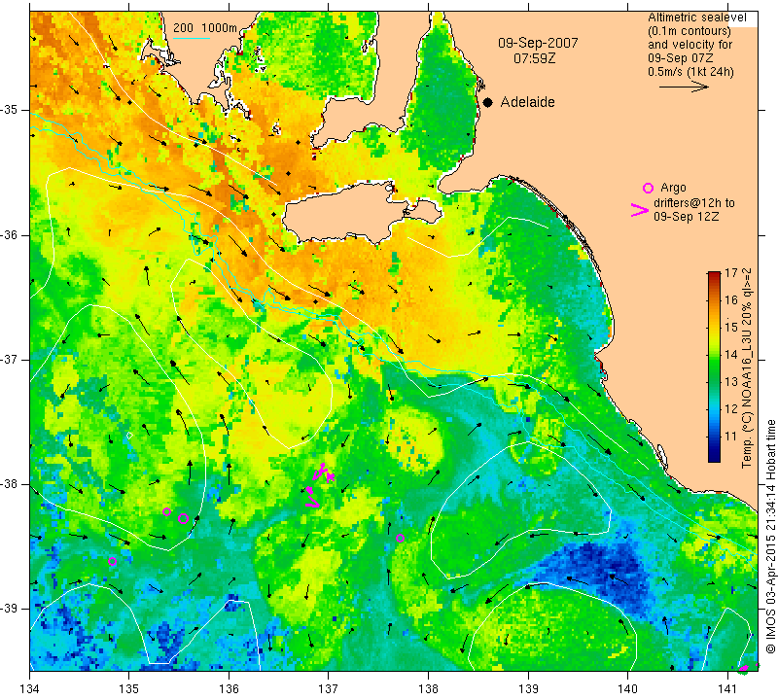The image size is (778, 700).
Task: Click the latitude axis label -35
Action: coord(10,110)
